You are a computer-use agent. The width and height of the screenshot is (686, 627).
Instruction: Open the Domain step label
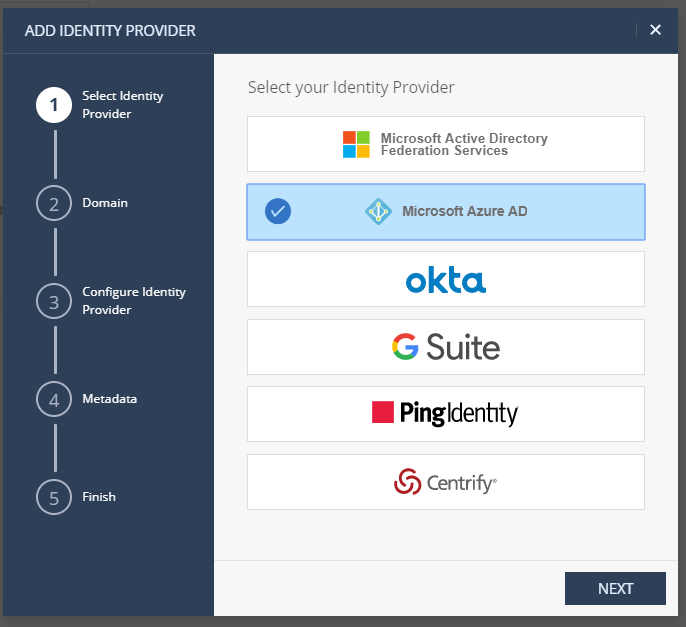(105, 203)
